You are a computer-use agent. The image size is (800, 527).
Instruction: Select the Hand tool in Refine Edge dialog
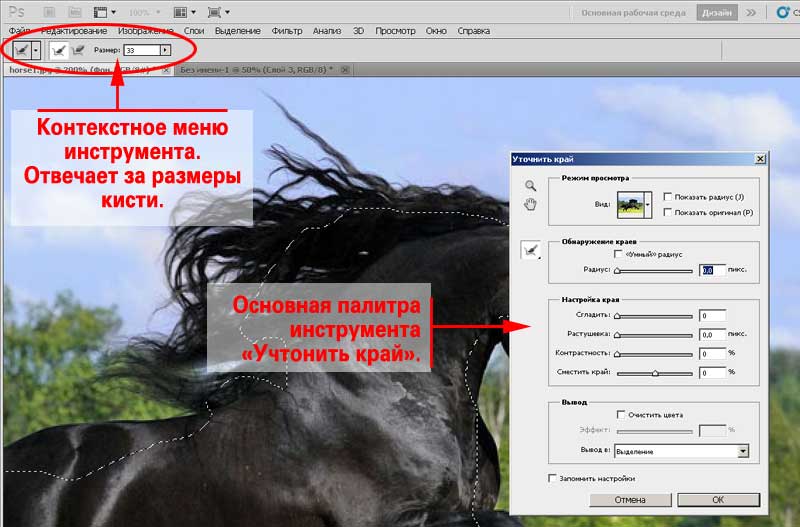531,205
